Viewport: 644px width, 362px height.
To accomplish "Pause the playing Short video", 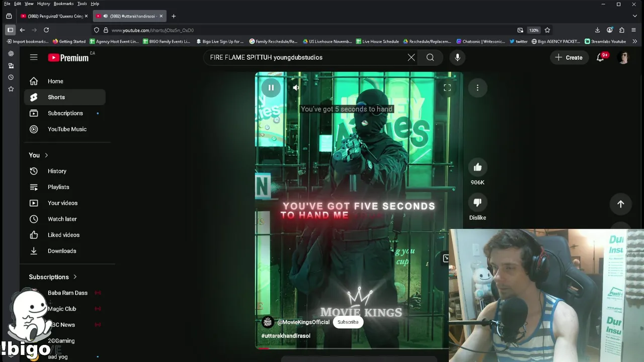I will tap(271, 87).
